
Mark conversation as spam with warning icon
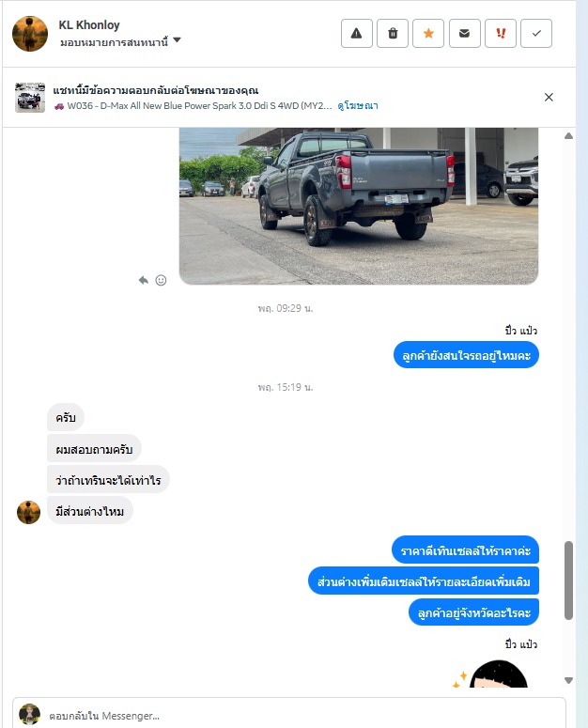point(356,34)
